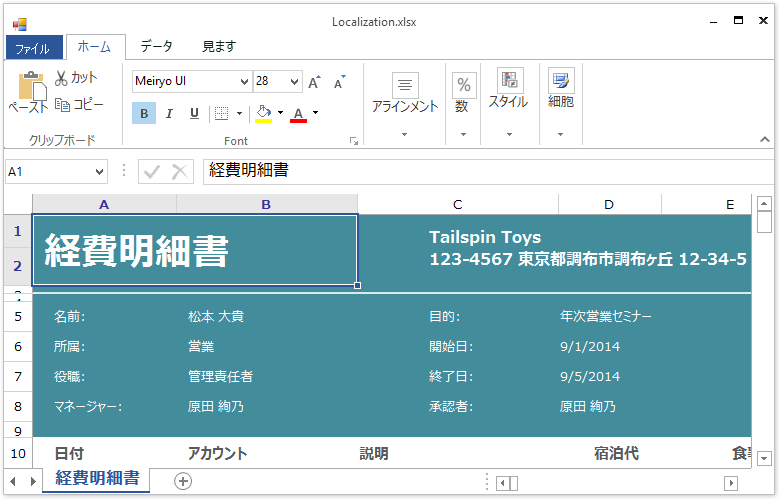Click the Copy (コピー) icon

click(62, 104)
